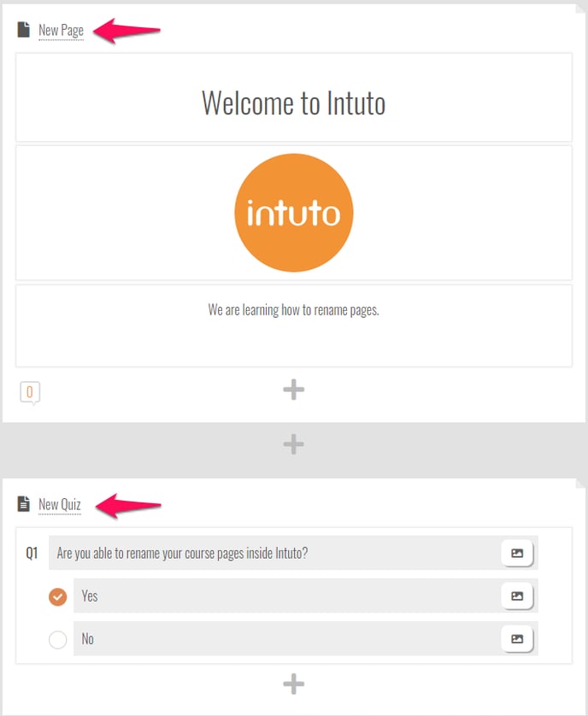Add image to question Q1
Image resolution: width=588 pixels, height=716 pixels.
(517, 554)
